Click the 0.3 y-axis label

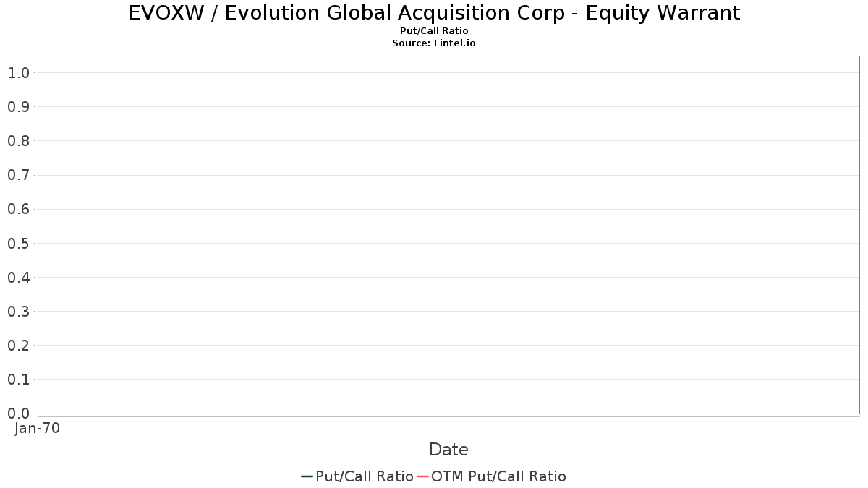(x=18, y=312)
